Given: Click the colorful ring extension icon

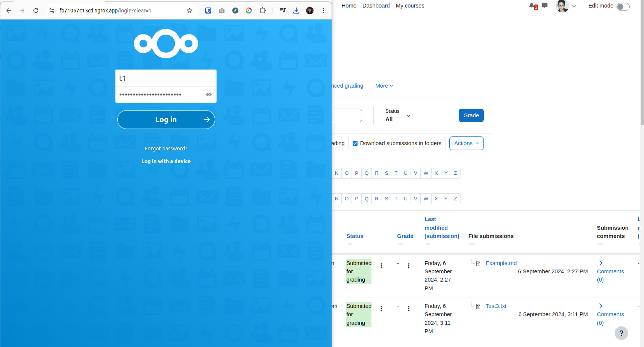Looking at the screenshot, I should pyautogui.click(x=249, y=11).
